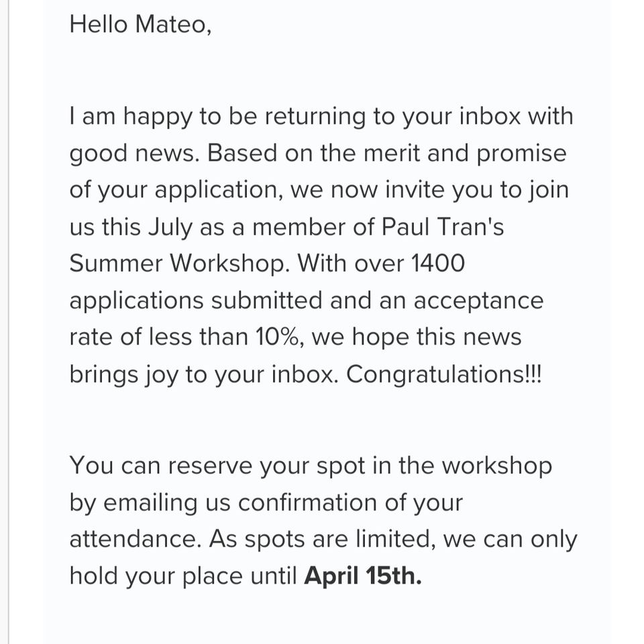Viewport: 644px width, 644px height.
Task: Click the name 'Paul Tran's' in the message
Action: (443, 227)
